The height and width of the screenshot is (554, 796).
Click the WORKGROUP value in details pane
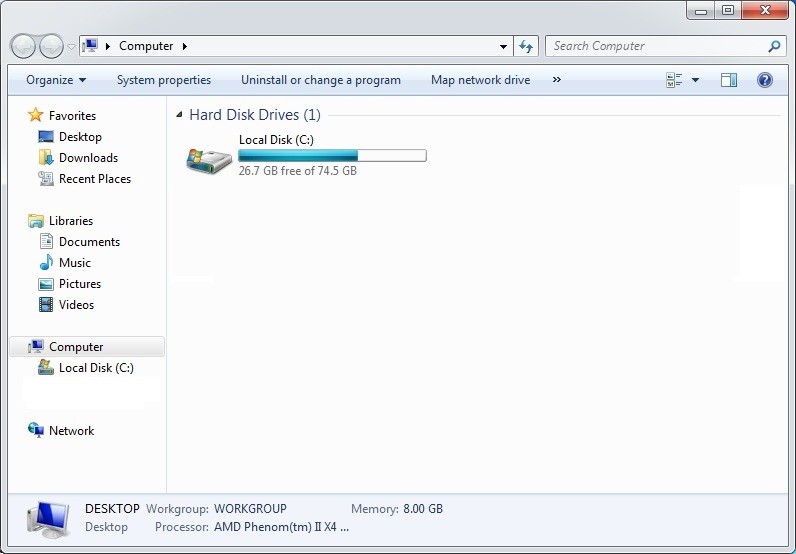coord(250,509)
